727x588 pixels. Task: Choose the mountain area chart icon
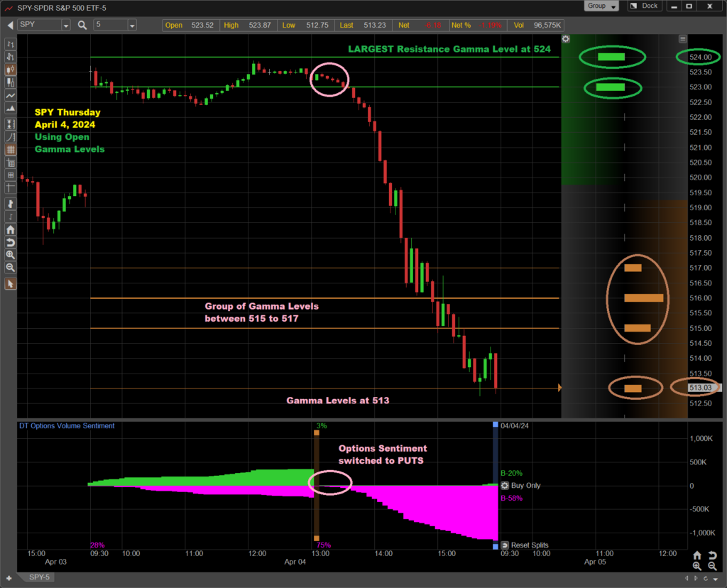(x=11, y=109)
